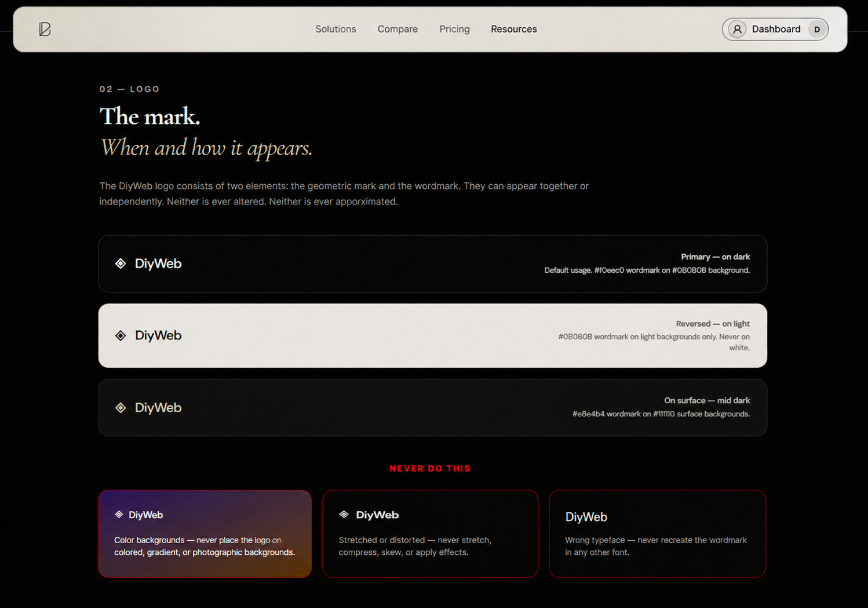Click the 'On surface — mid dark' label
The height and width of the screenshot is (608, 868).
coord(707,400)
